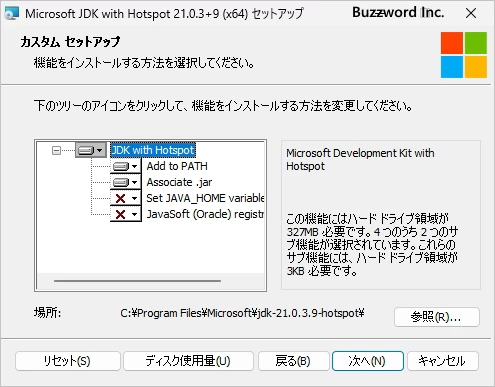Open the Set JAVA_HOME variable option dropdown

point(126,198)
